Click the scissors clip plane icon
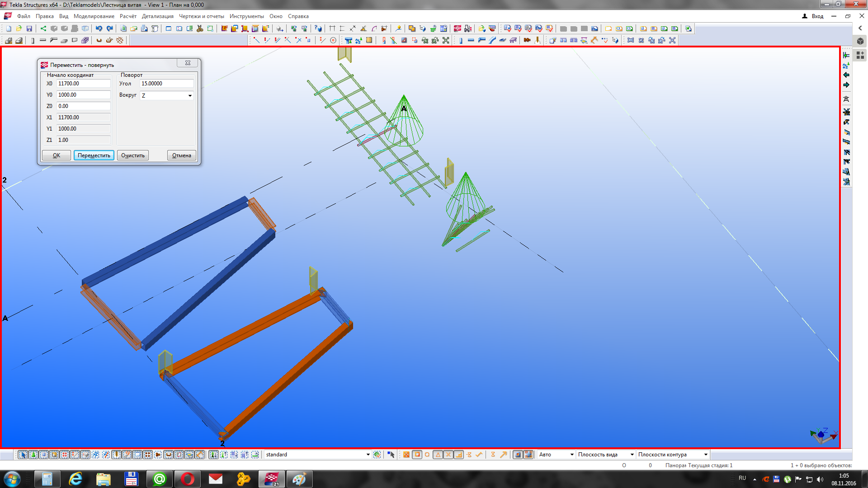Screen dimensions: 868x488 [200, 28]
